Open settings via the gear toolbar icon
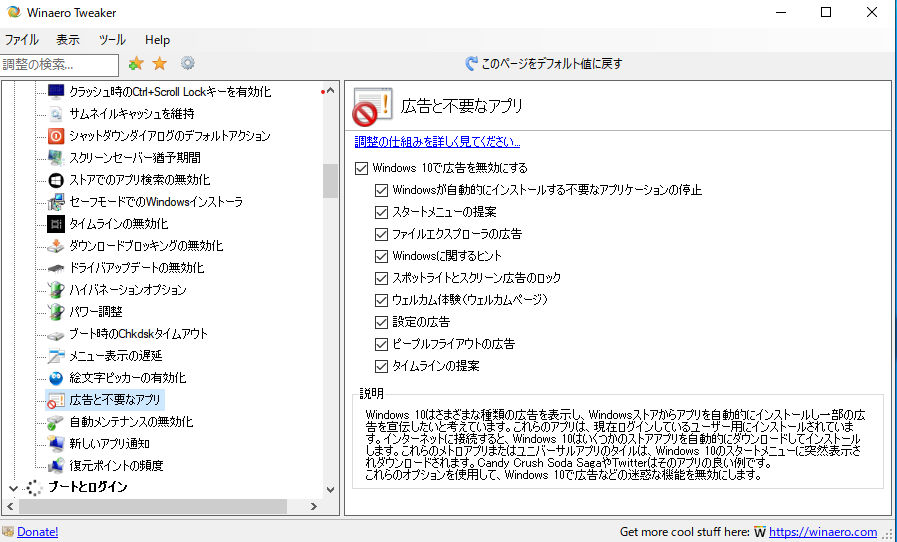Screen dimensions: 897x542 [x=188, y=63]
